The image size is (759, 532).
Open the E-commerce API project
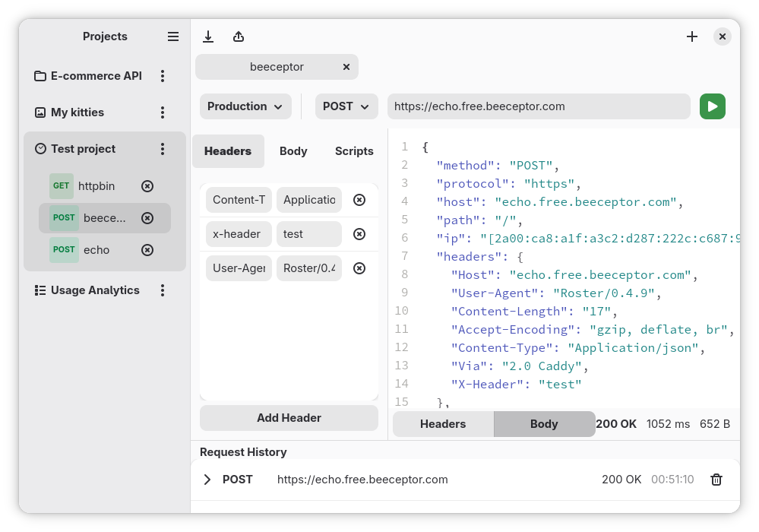[96, 76]
